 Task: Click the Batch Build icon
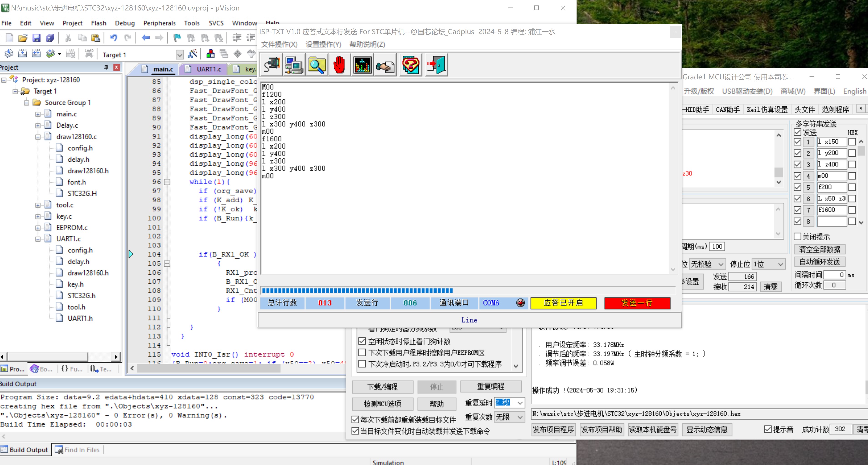50,53
